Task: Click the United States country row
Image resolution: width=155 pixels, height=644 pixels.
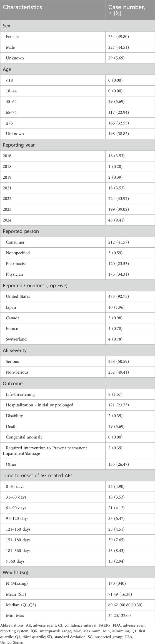Action: coord(77,296)
